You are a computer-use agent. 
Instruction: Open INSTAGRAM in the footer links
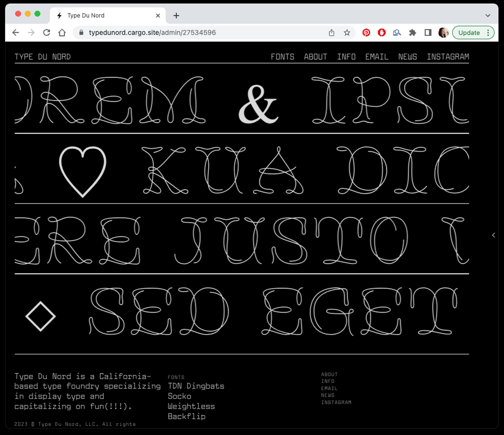[336, 402]
